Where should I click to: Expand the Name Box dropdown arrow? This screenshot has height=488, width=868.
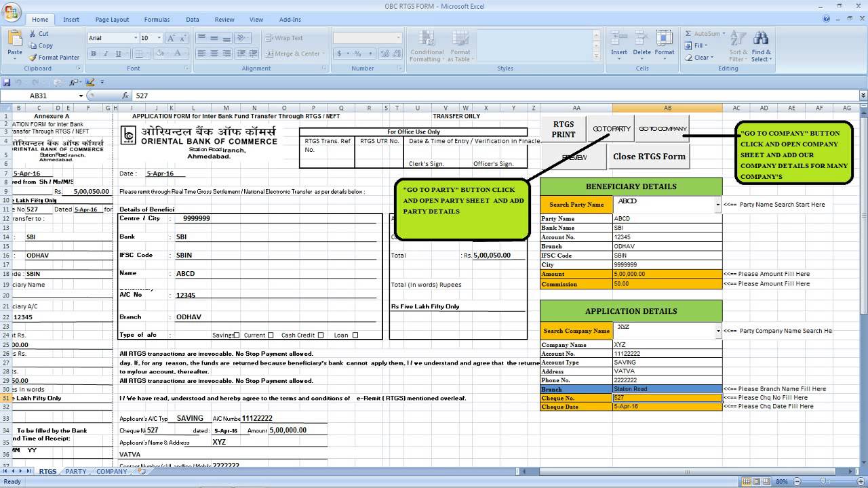point(81,96)
